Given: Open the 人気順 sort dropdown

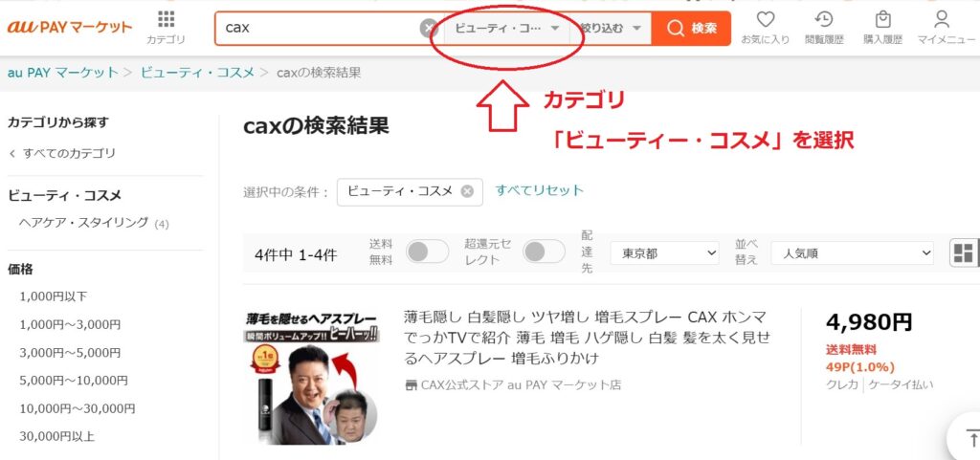Looking at the screenshot, I should pyautogui.click(x=852, y=253).
